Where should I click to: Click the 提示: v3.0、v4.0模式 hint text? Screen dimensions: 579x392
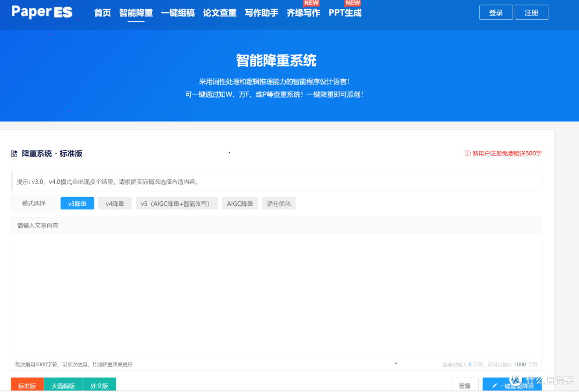click(108, 182)
